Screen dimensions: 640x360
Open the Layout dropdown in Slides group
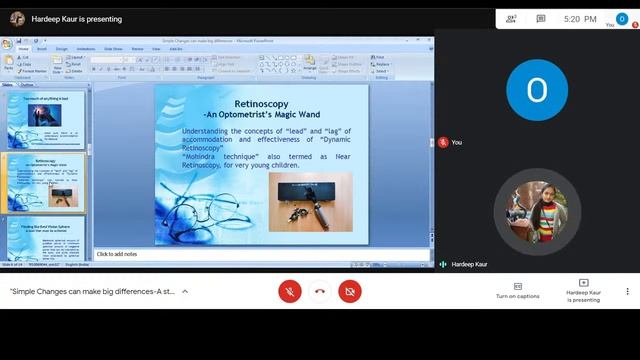75,58
